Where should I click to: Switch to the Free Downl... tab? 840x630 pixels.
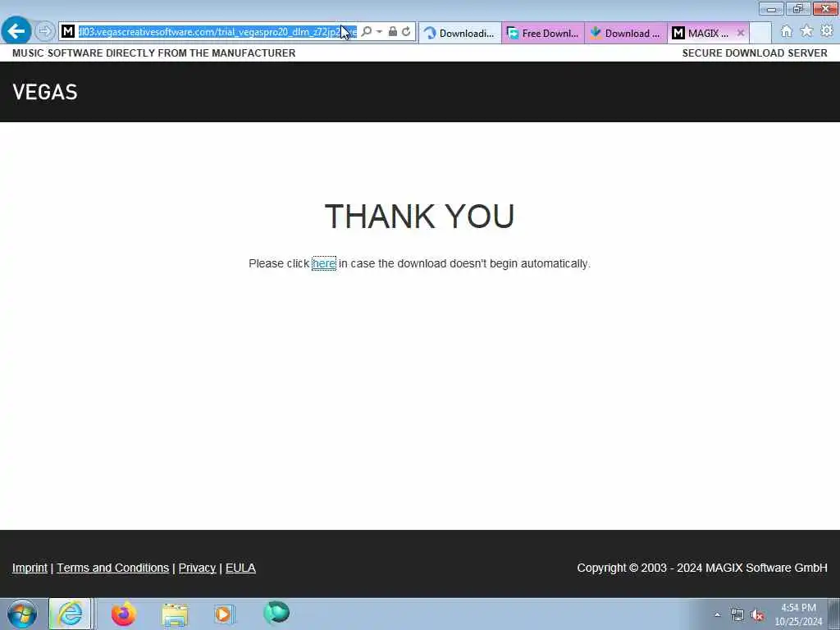point(543,33)
